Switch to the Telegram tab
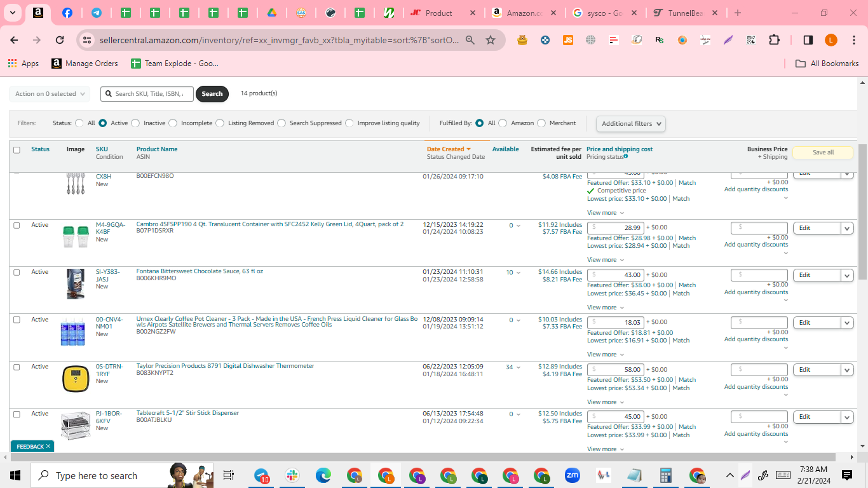The height and width of the screenshot is (488, 868). [x=97, y=13]
